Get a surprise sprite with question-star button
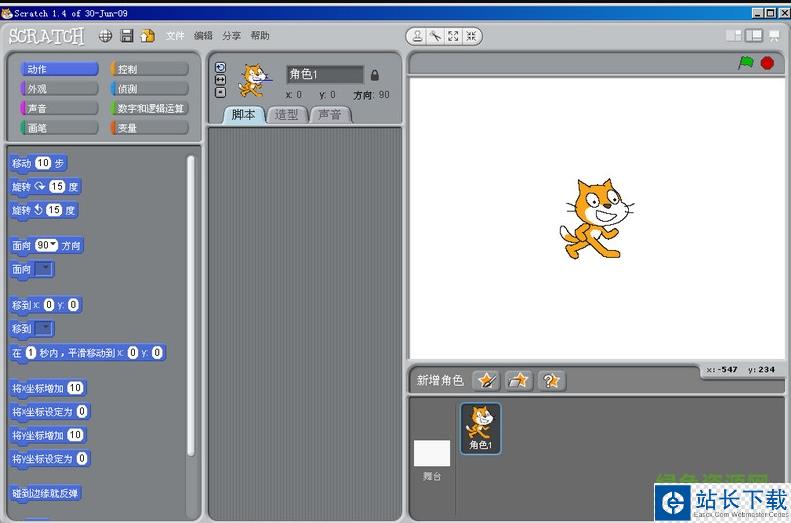The width and height of the screenshot is (791, 523). [x=551, y=380]
